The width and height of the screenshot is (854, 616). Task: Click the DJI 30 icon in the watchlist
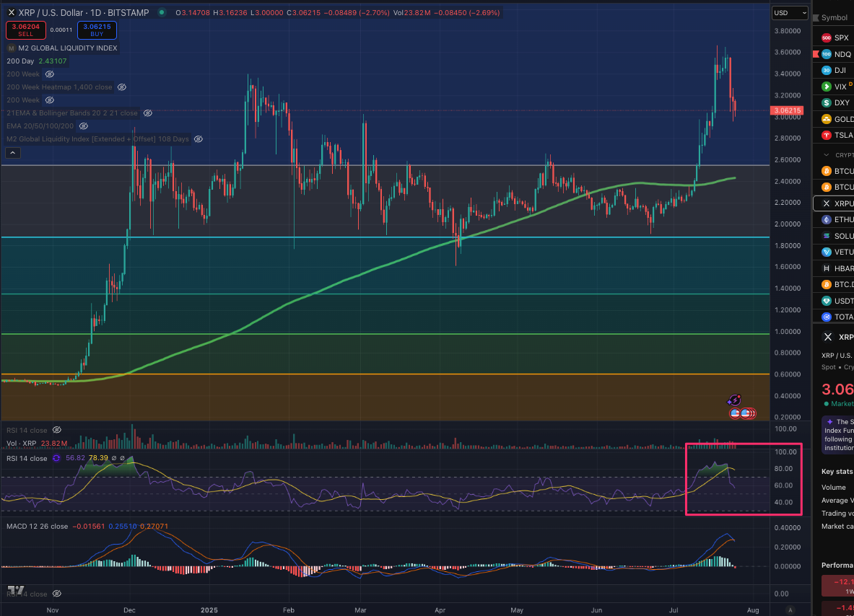coord(827,70)
